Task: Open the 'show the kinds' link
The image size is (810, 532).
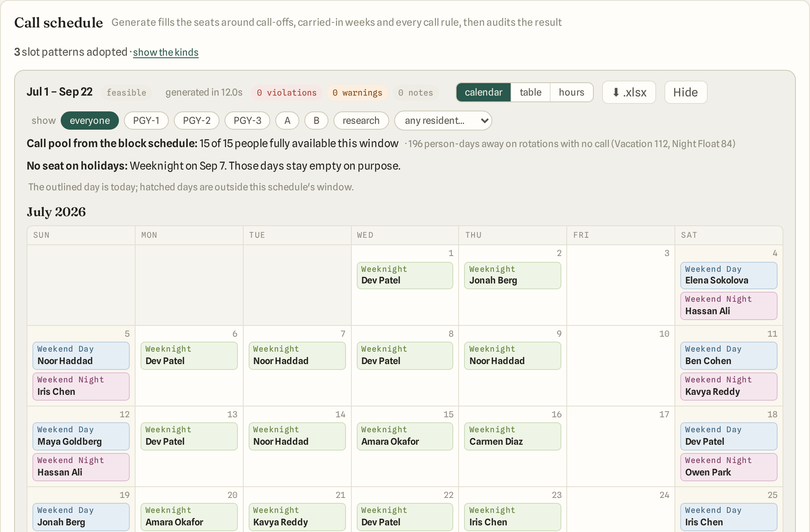Action: [x=165, y=52]
